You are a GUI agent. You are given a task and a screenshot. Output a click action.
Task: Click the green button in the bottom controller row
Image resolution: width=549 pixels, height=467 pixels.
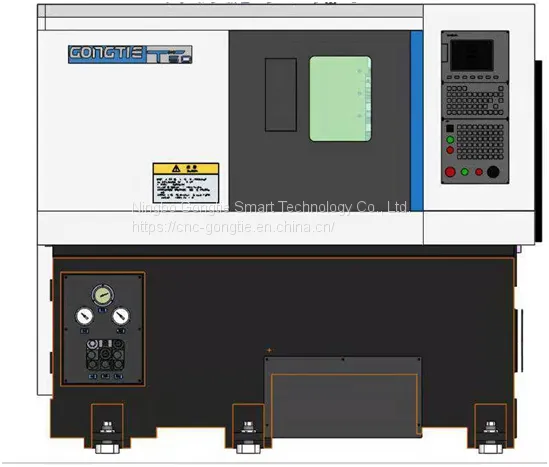click(x=465, y=172)
